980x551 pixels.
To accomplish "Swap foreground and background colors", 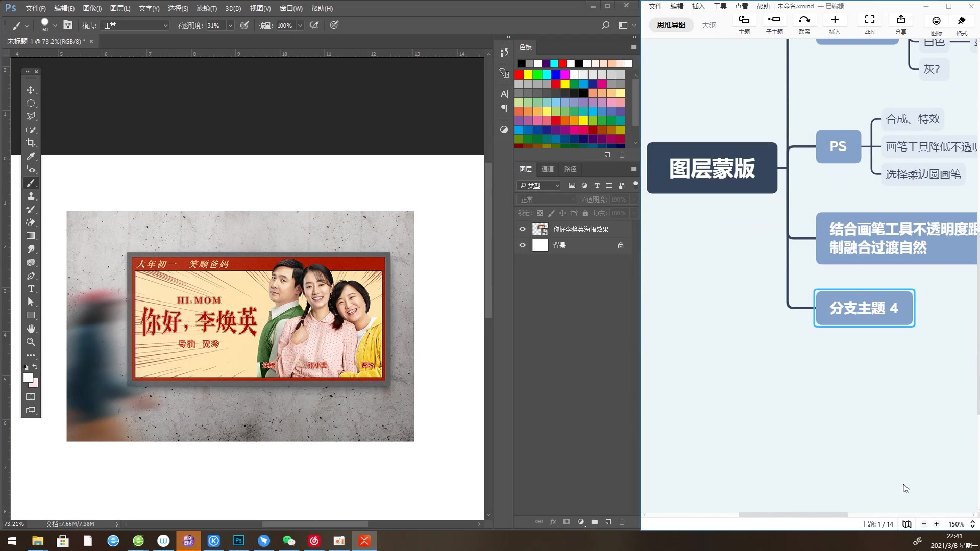I will (35, 367).
